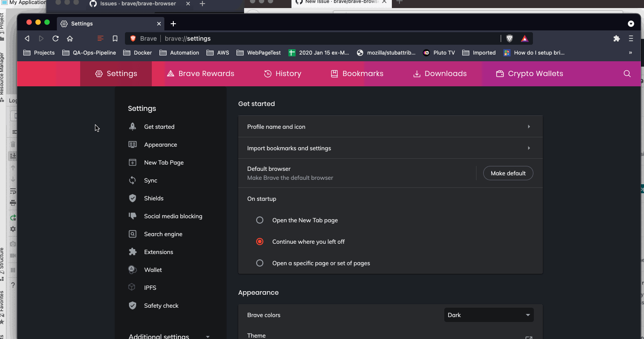Expand Import bookmarks and settings row
The image size is (644, 339).
click(x=390, y=148)
